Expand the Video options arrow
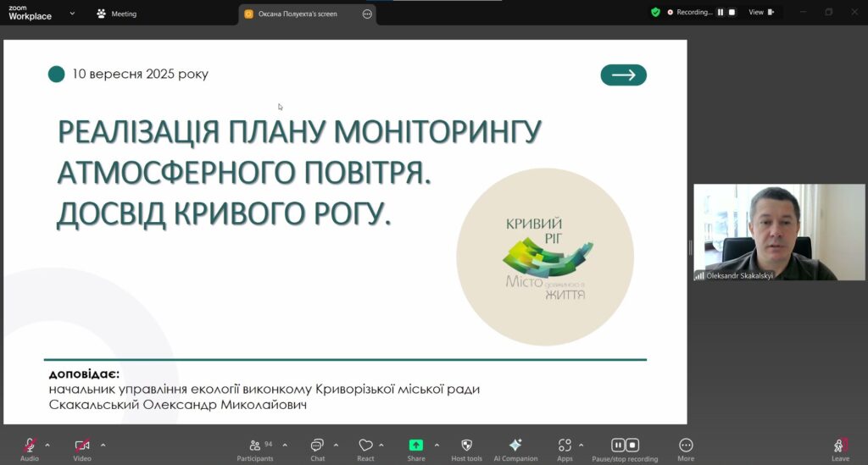The width and height of the screenshot is (868, 465). (x=103, y=445)
